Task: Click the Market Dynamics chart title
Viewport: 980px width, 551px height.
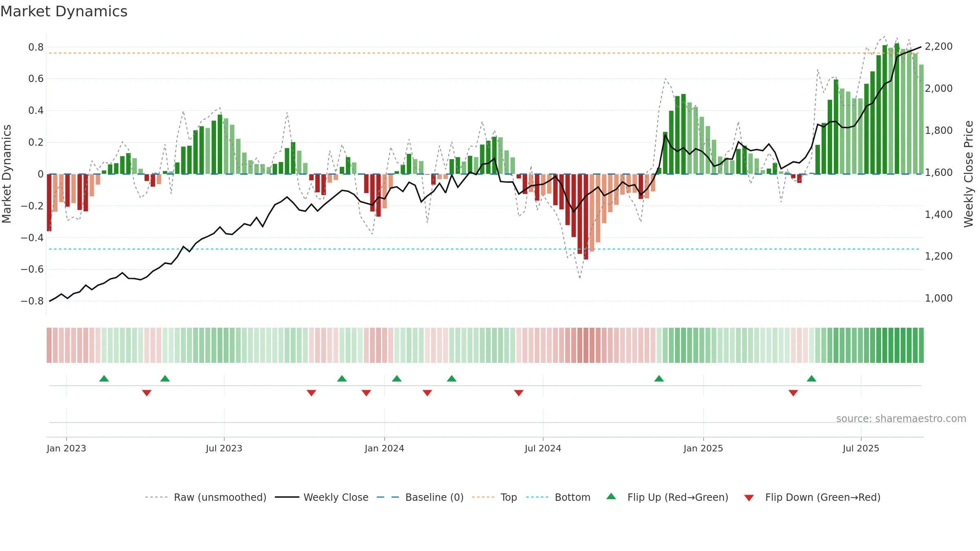Action: [x=64, y=11]
